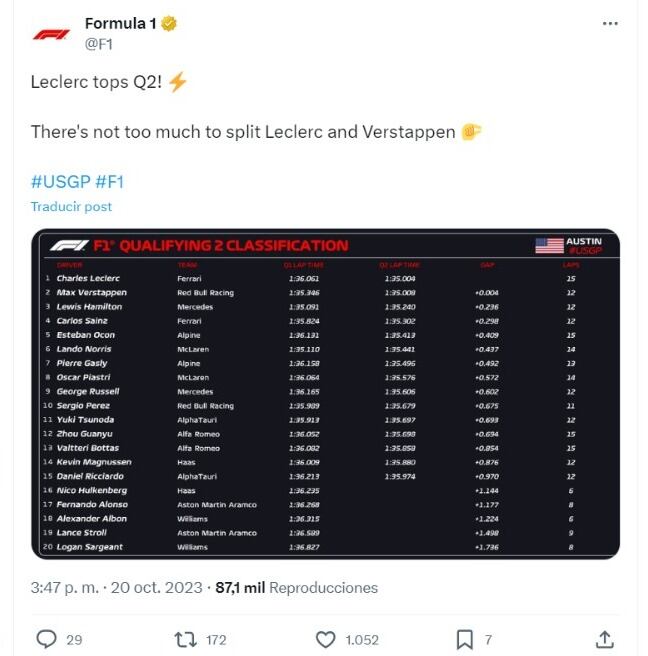Open the @F1 handle link
Viewport: 648px width, 656px height.
click(99, 44)
